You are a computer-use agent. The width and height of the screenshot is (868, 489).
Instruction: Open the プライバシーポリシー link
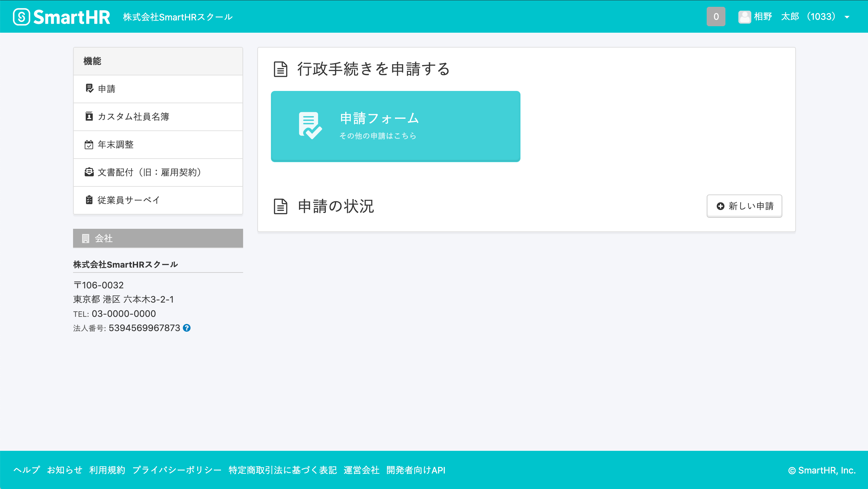tap(177, 470)
